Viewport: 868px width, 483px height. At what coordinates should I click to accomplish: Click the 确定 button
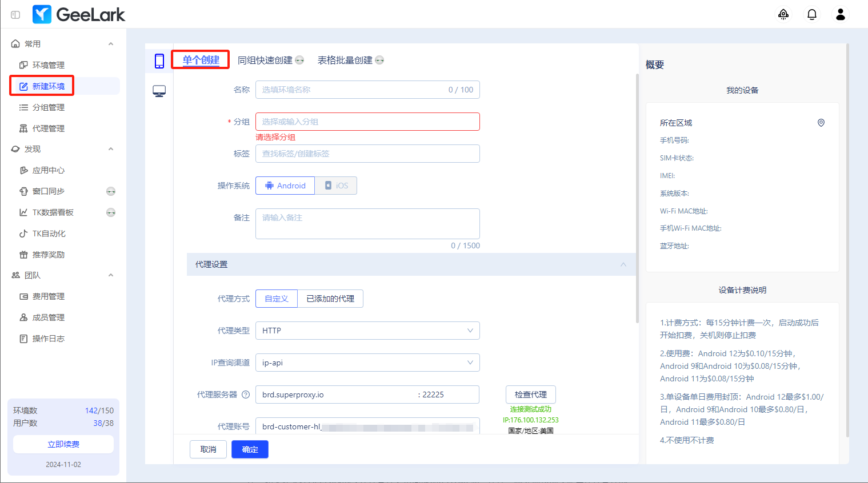point(250,449)
